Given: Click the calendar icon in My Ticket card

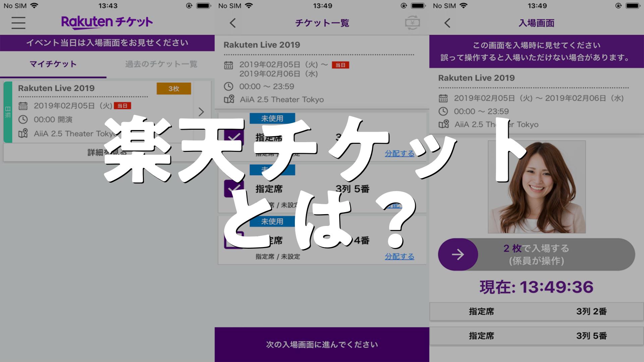Looking at the screenshot, I should [23, 106].
